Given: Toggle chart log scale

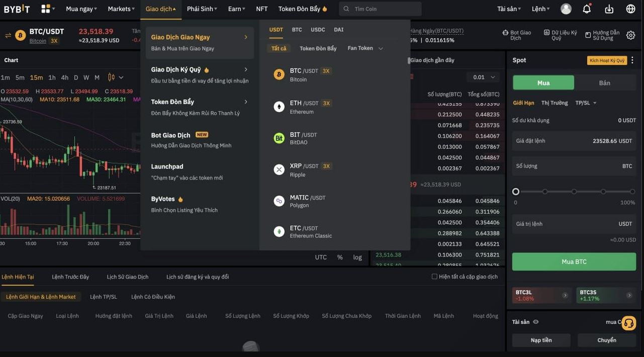Looking at the screenshot, I should [x=357, y=257].
